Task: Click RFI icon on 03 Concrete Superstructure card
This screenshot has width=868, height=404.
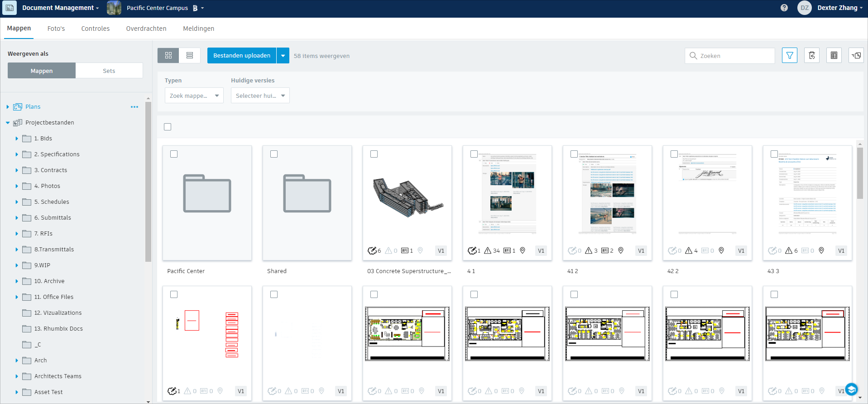Action: 405,250
